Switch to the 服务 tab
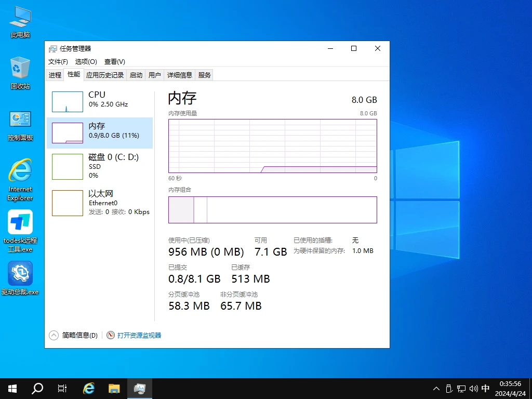The image size is (532, 399). click(x=205, y=75)
